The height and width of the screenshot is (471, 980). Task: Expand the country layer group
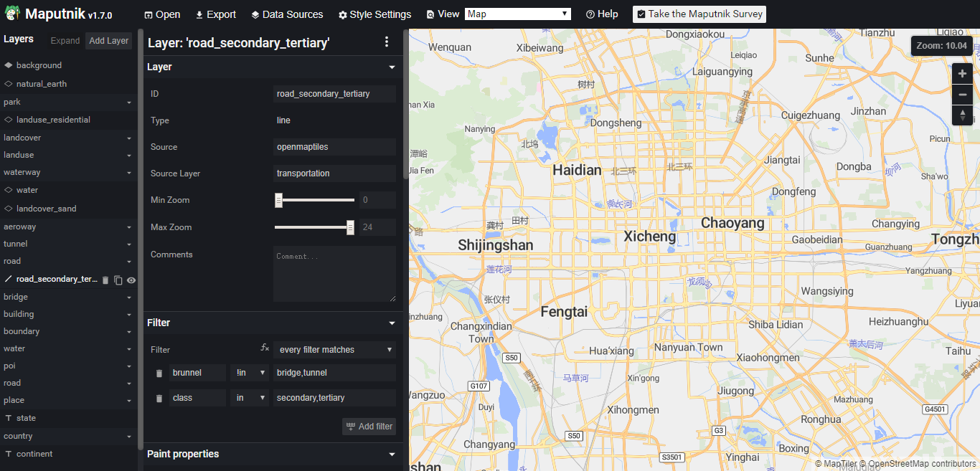[x=68, y=436]
